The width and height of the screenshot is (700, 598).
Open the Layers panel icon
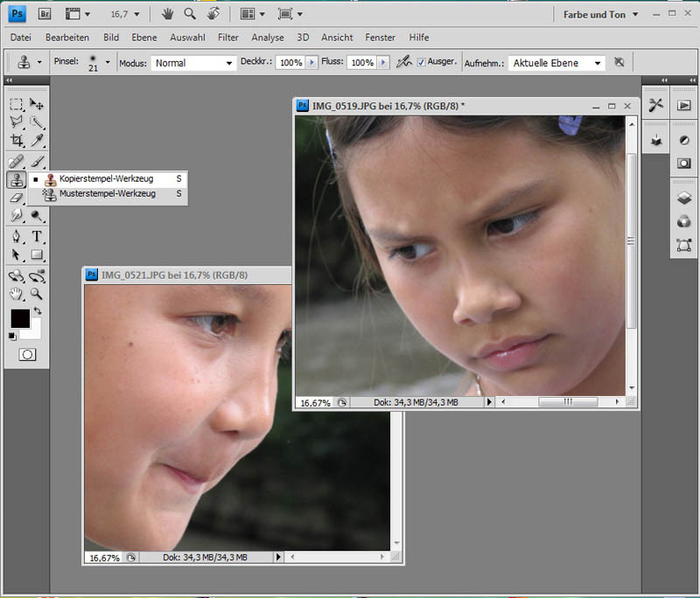[684, 198]
